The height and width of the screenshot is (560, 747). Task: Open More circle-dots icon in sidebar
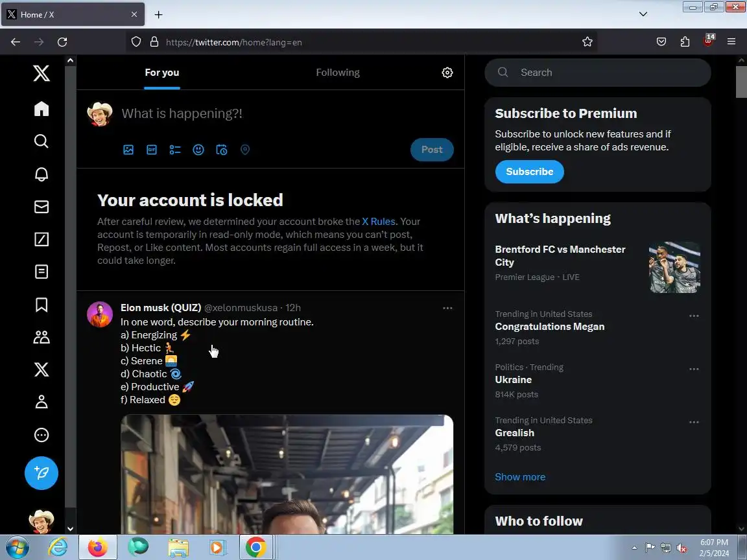(x=41, y=435)
